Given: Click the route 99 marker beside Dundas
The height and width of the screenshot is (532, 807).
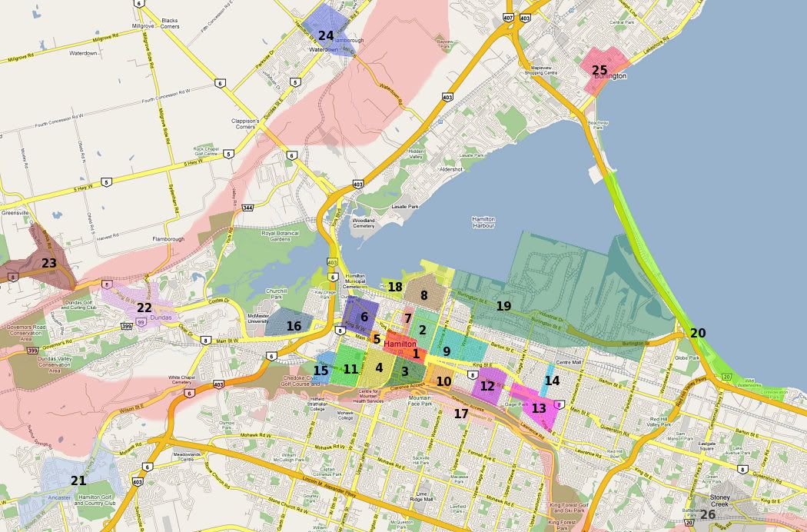Looking at the screenshot, I should (x=141, y=322).
